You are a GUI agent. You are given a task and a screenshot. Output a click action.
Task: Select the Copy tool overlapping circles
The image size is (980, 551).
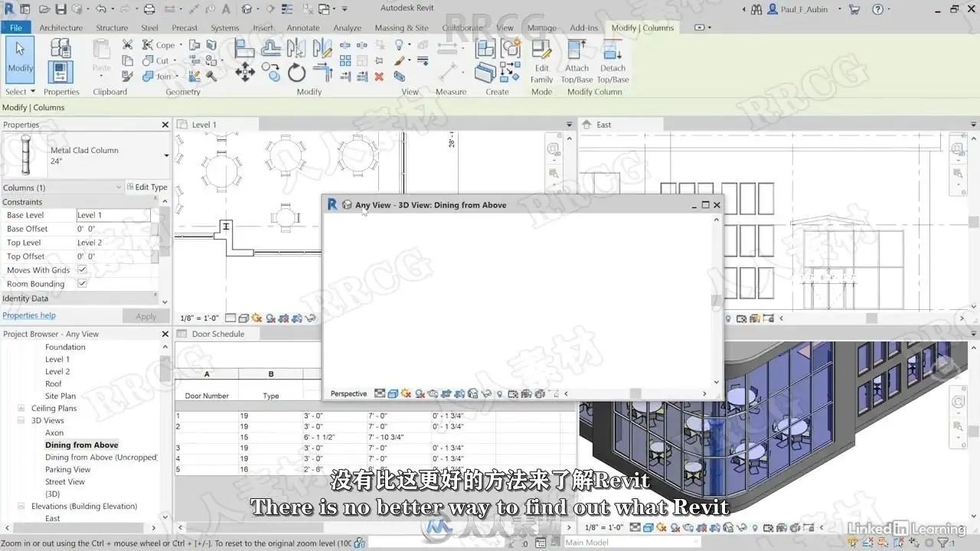coord(271,72)
